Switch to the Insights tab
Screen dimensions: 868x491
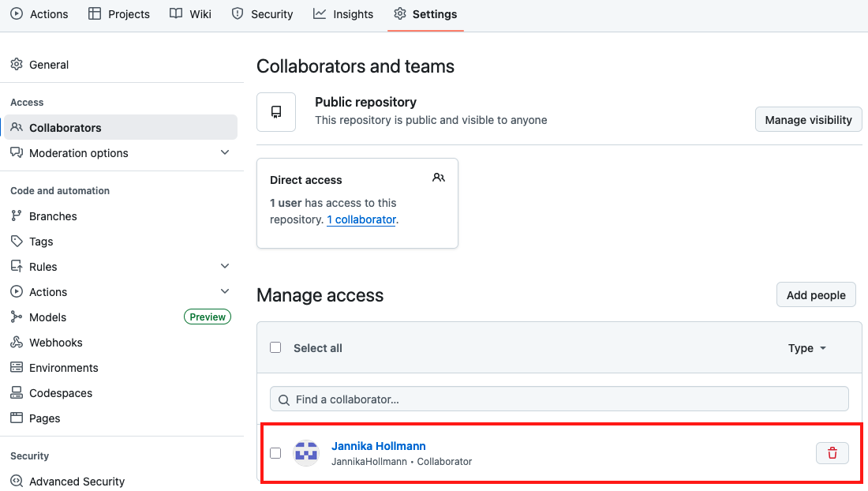tap(342, 13)
